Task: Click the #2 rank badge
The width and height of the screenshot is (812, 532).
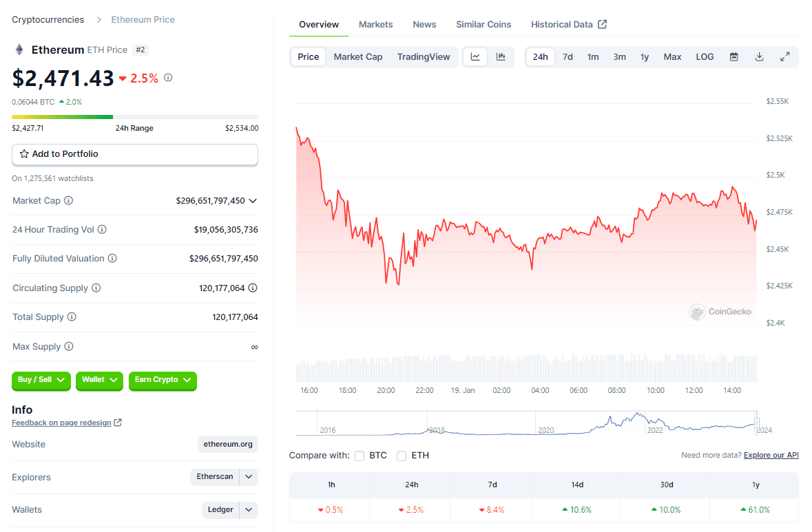Action: click(x=140, y=50)
